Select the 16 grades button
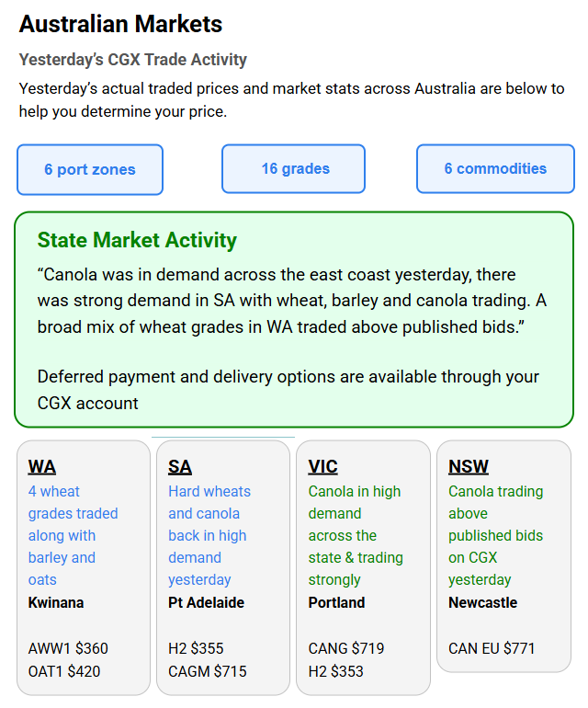588x708 pixels. click(x=294, y=168)
